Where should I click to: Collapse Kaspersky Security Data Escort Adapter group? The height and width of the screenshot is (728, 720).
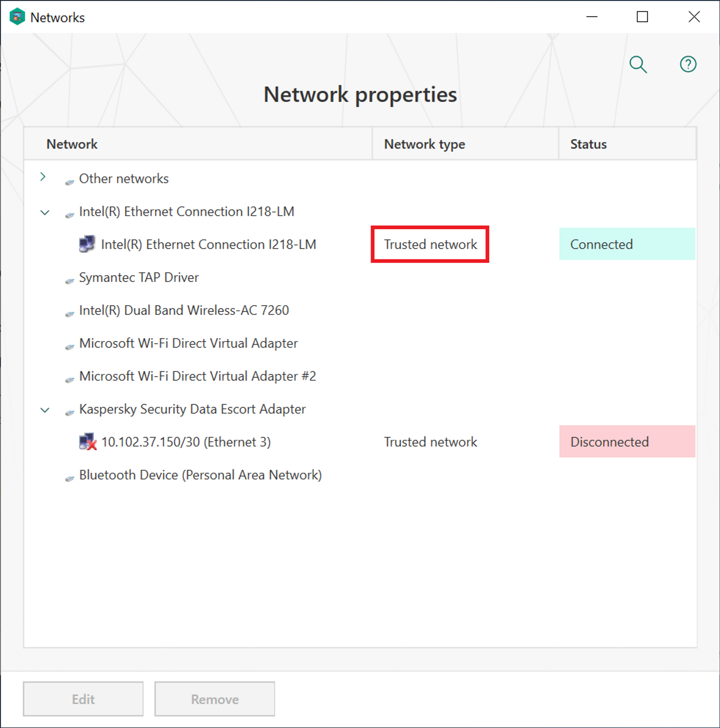44,410
